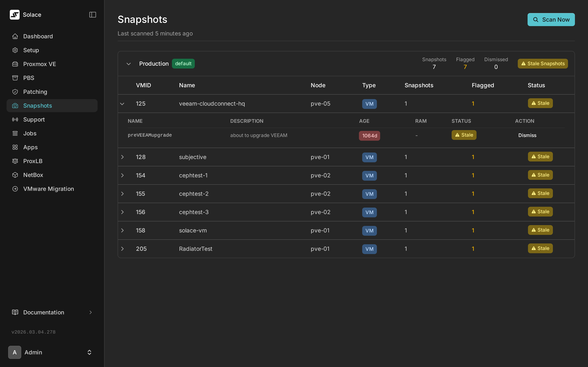Open the Admin account switcher

tap(89, 353)
